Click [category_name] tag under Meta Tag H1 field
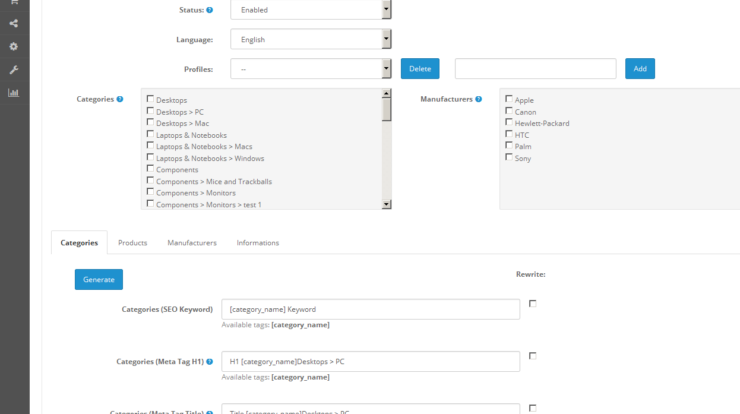Viewport: 740px width, 414px height. tap(301, 377)
